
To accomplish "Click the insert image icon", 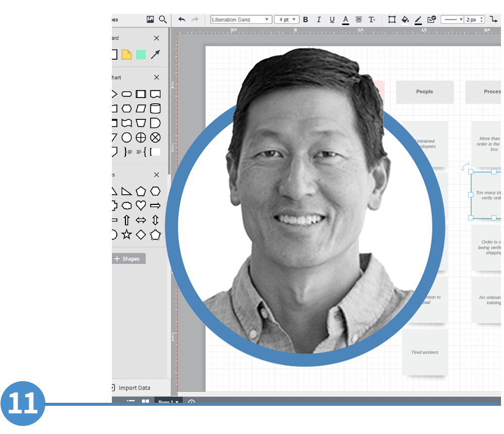I will (150, 19).
